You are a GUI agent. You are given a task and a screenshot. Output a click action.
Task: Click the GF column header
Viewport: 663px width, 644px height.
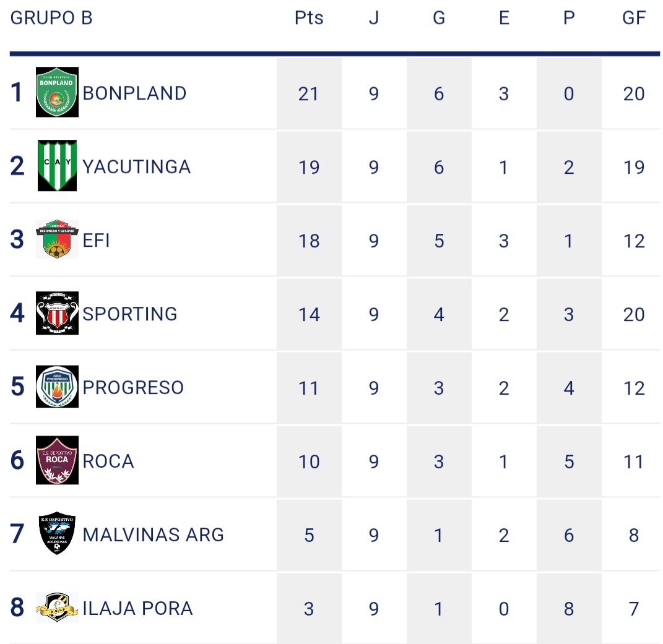pyautogui.click(x=634, y=18)
